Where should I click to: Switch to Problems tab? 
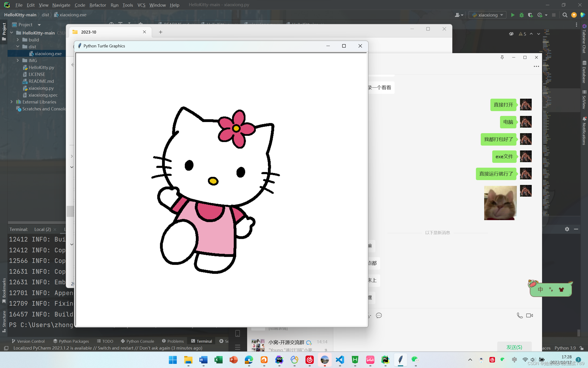click(x=173, y=341)
